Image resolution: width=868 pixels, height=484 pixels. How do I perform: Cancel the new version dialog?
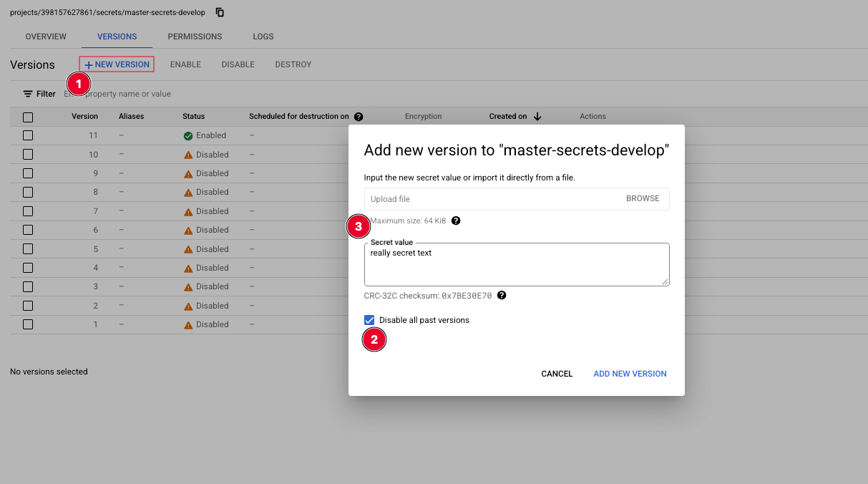557,373
